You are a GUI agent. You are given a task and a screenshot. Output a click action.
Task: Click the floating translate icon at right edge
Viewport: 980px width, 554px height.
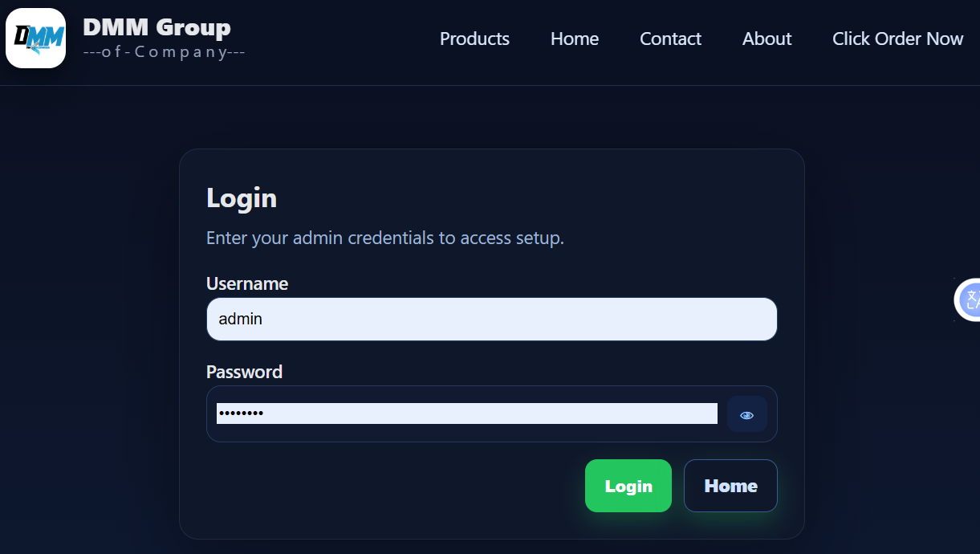point(970,299)
